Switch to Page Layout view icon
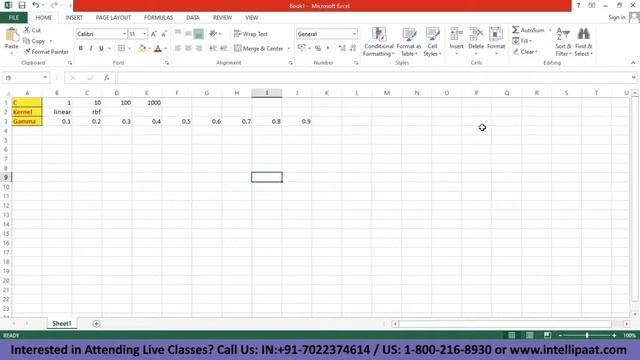This screenshot has width=640, height=360. (529, 335)
